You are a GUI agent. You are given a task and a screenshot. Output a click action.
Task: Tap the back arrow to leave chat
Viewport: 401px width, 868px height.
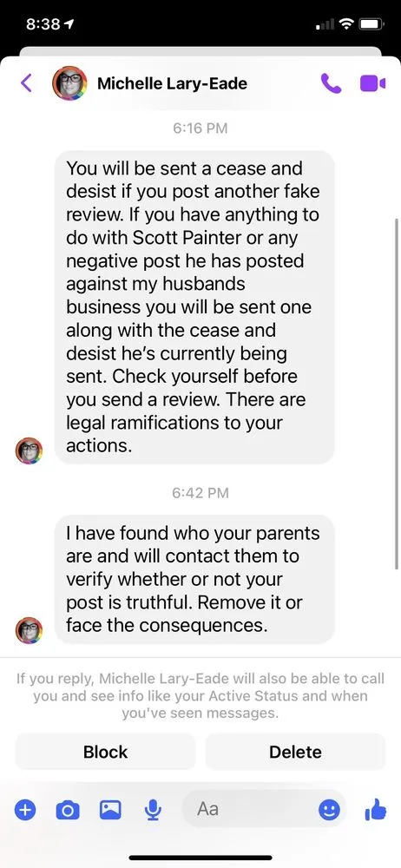tap(25, 83)
